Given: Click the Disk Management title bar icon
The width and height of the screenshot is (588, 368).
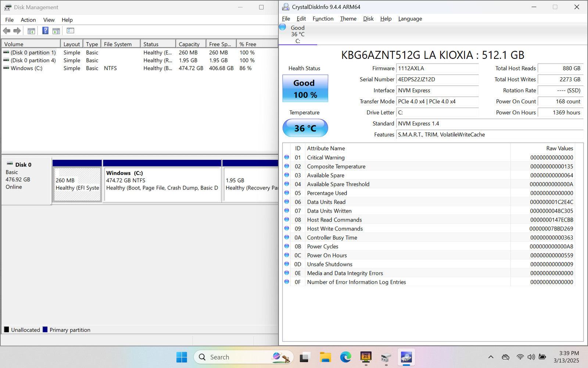Looking at the screenshot, I should pos(8,7).
